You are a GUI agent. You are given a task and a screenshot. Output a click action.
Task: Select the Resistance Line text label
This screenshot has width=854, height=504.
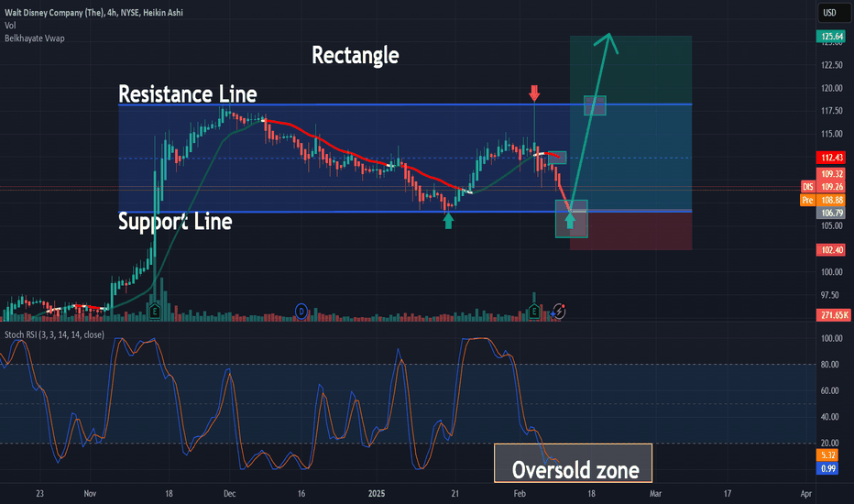[x=187, y=93]
